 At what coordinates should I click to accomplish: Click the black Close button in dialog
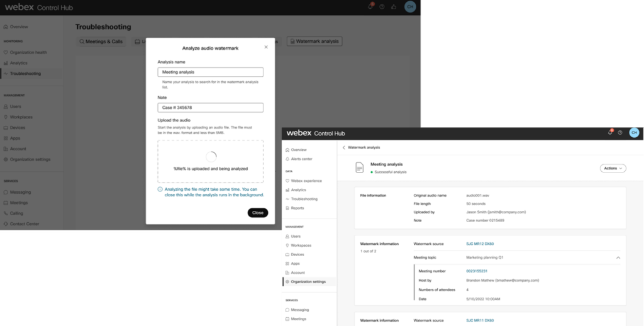(x=257, y=213)
